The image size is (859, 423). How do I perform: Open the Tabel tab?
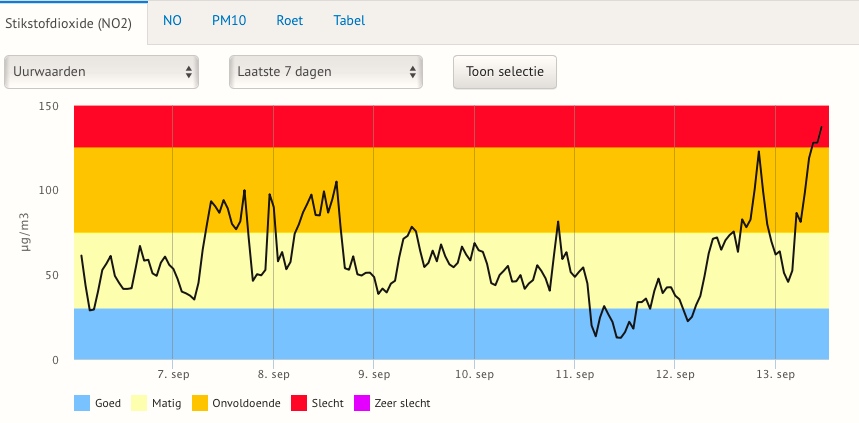point(349,21)
